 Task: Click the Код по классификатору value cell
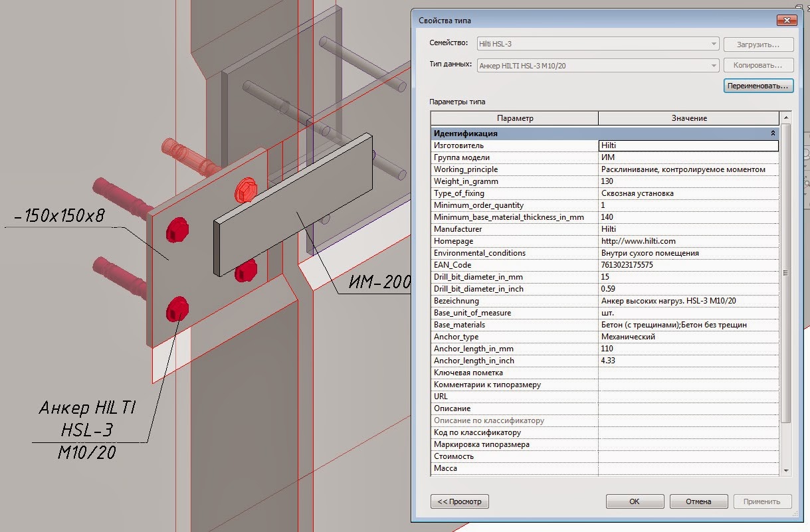688,432
